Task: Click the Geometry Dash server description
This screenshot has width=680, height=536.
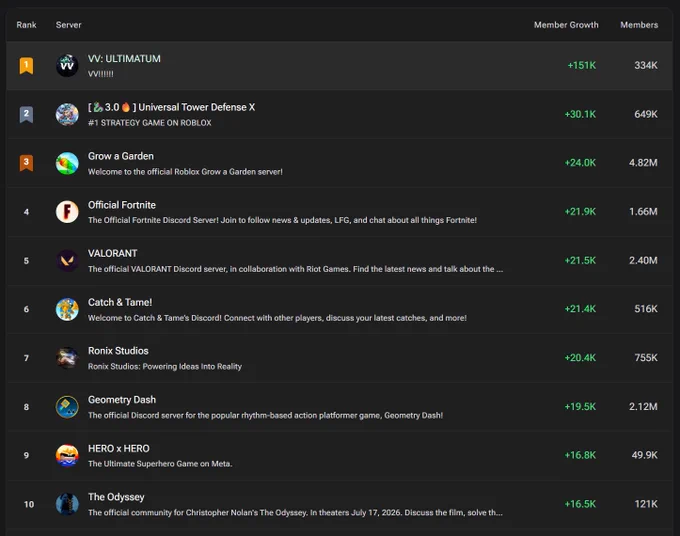Action: [265, 415]
